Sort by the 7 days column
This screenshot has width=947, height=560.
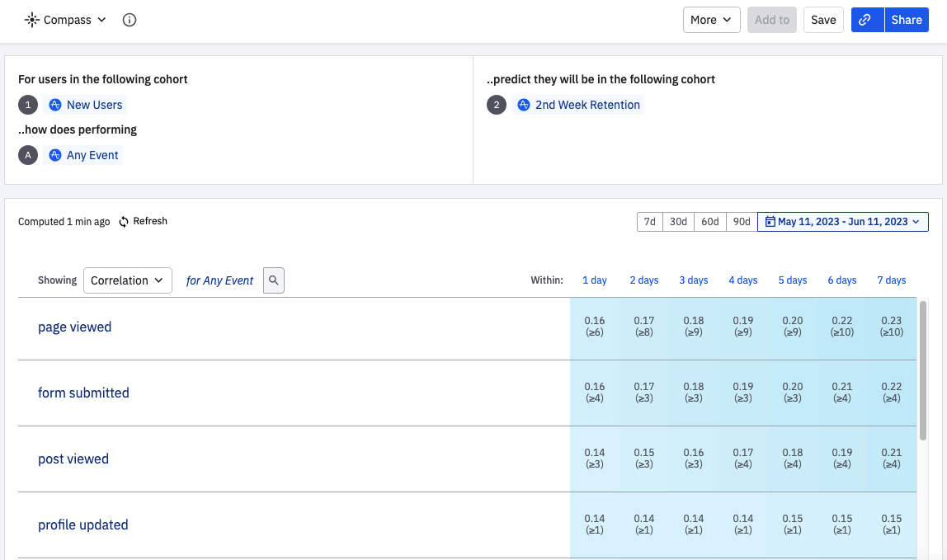[892, 280]
